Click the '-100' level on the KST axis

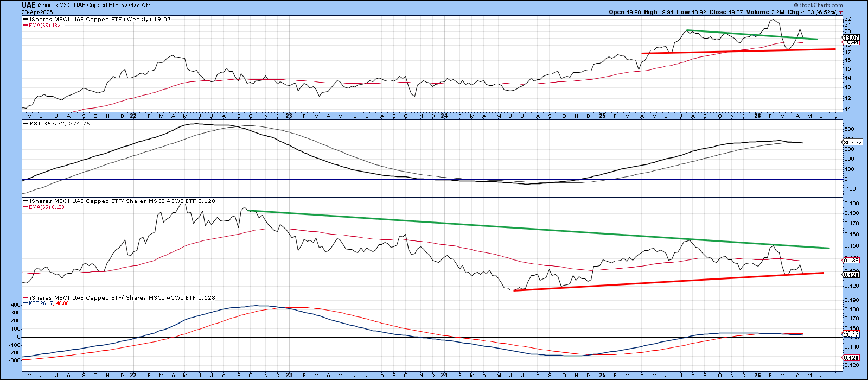tap(851, 189)
